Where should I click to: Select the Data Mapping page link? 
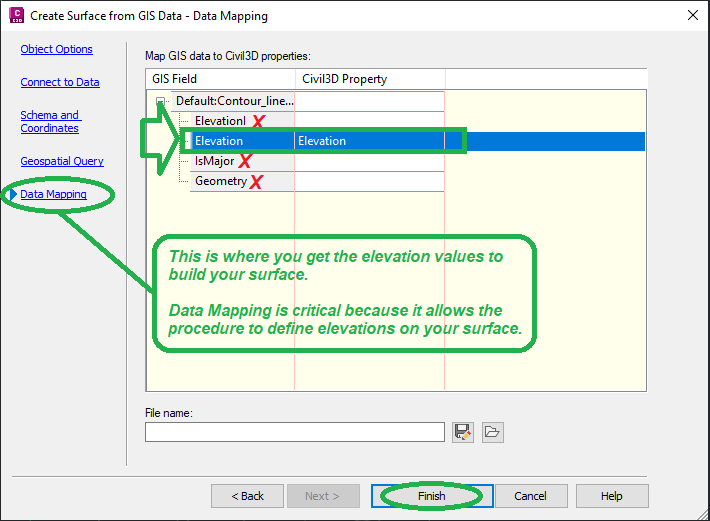pos(53,194)
